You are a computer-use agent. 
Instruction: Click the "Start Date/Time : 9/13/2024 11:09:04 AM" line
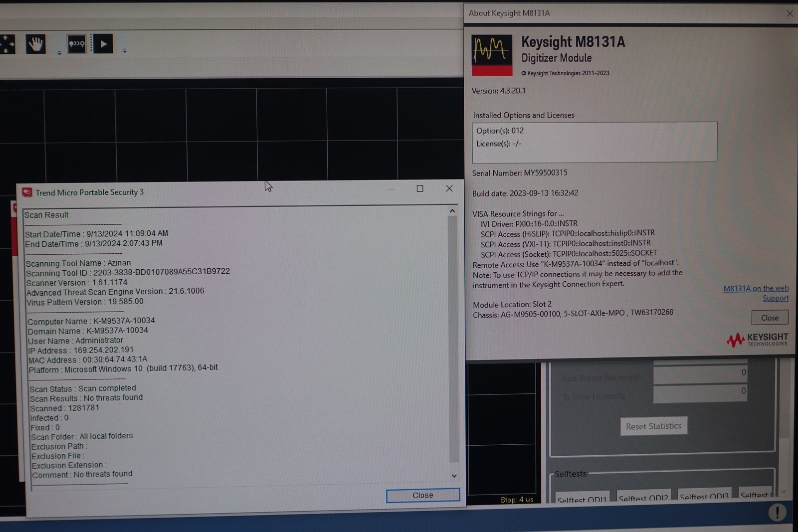pyautogui.click(x=97, y=233)
